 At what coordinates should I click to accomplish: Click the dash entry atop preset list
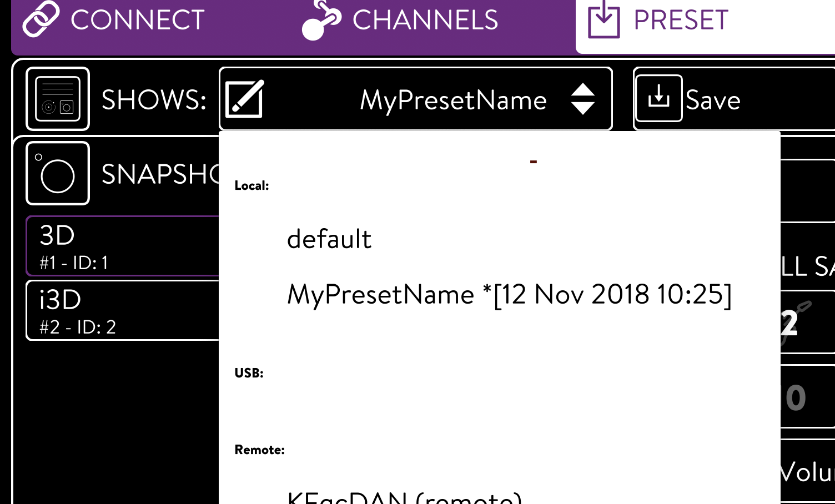[533, 162]
